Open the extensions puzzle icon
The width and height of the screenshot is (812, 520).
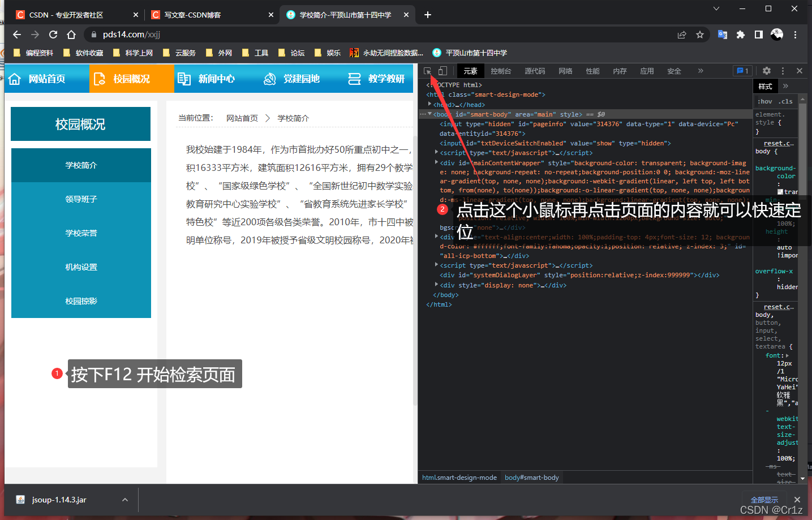[741, 35]
